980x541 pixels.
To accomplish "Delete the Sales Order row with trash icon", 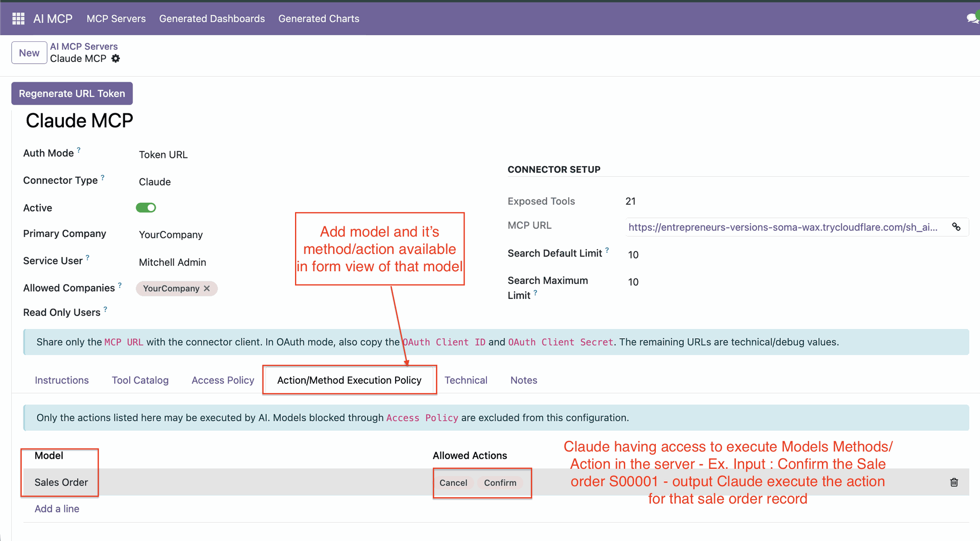I will [x=954, y=482].
